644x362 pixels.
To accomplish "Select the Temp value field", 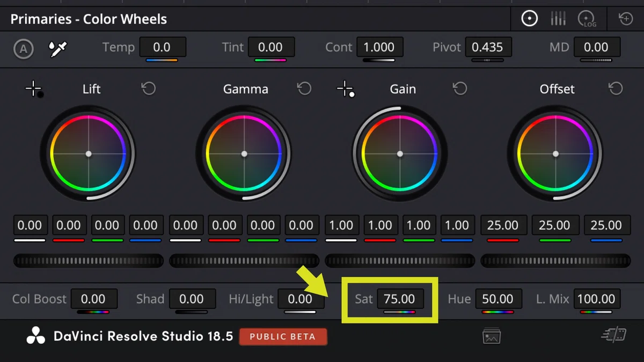I will tap(162, 47).
